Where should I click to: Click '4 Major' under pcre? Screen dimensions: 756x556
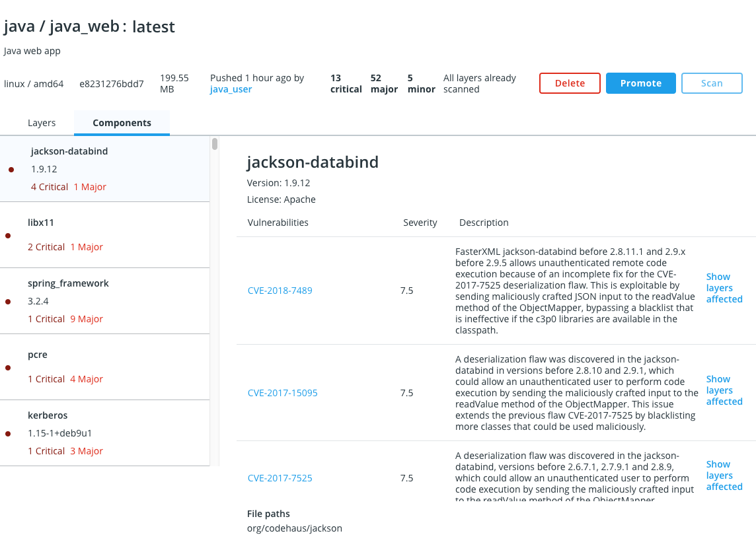coord(87,379)
